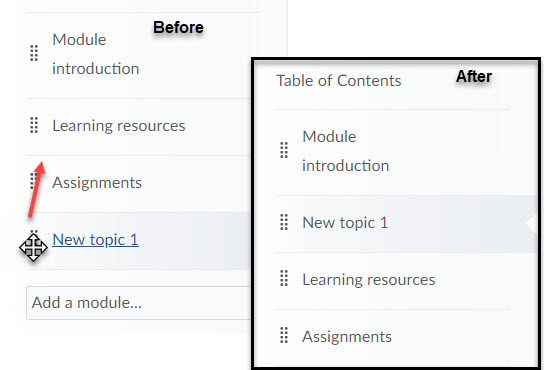Viewport: 544px width, 370px height.
Task: Click Assignments drag handle in After panel
Action: tap(284, 335)
